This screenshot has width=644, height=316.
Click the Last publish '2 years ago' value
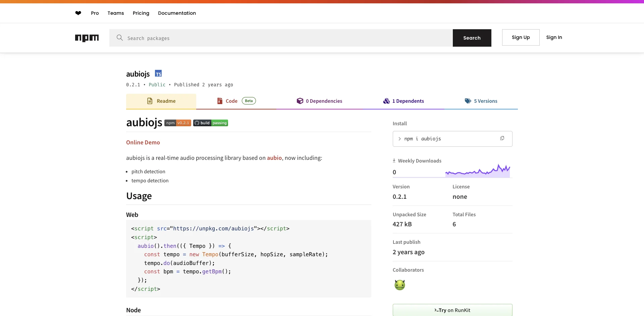[x=409, y=252]
